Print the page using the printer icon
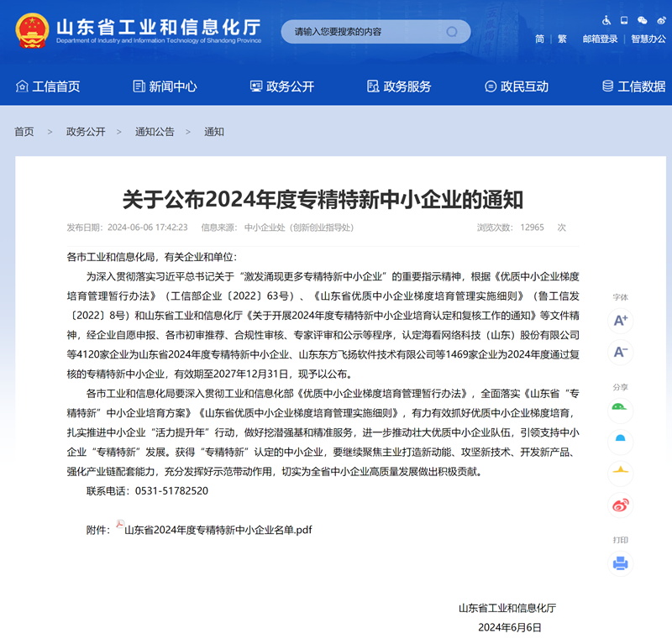The height and width of the screenshot is (644, 672). (x=620, y=563)
